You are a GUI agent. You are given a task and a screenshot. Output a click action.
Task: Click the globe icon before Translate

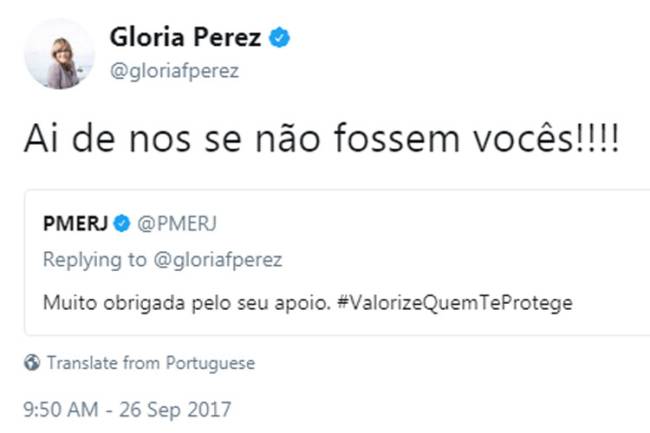32,363
